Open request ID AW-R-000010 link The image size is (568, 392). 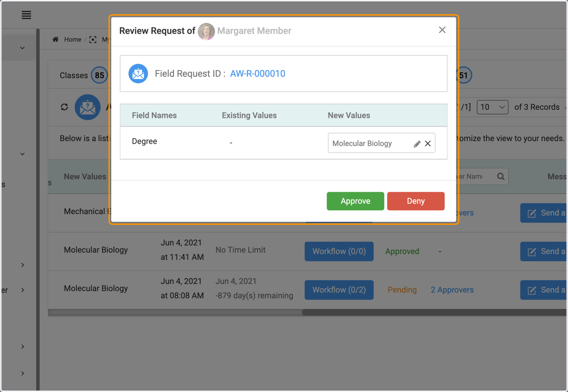(x=257, y=73)
